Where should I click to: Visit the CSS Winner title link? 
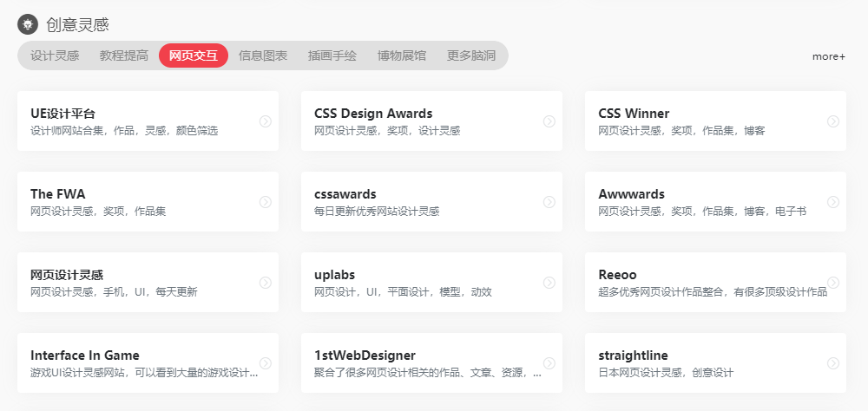tap(634, 114)
